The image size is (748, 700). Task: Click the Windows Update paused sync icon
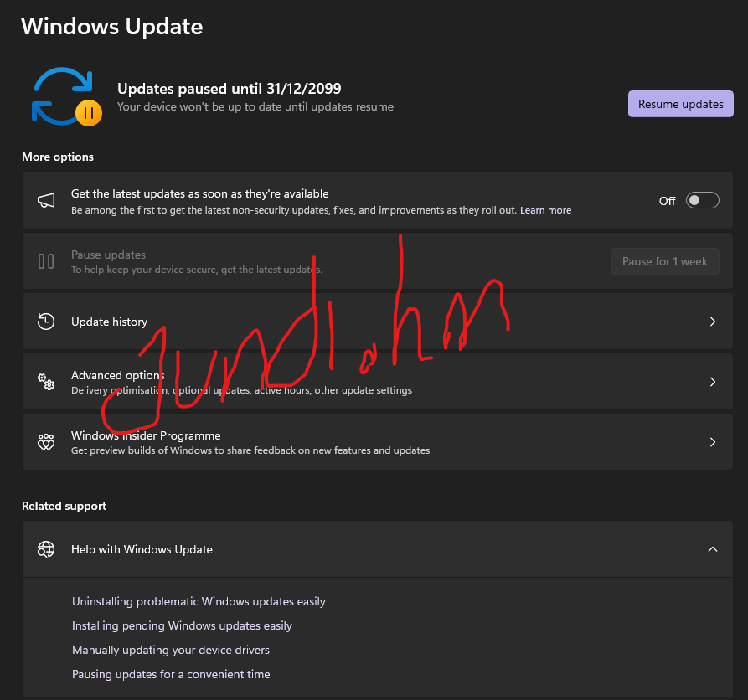(x=66, y=97)
